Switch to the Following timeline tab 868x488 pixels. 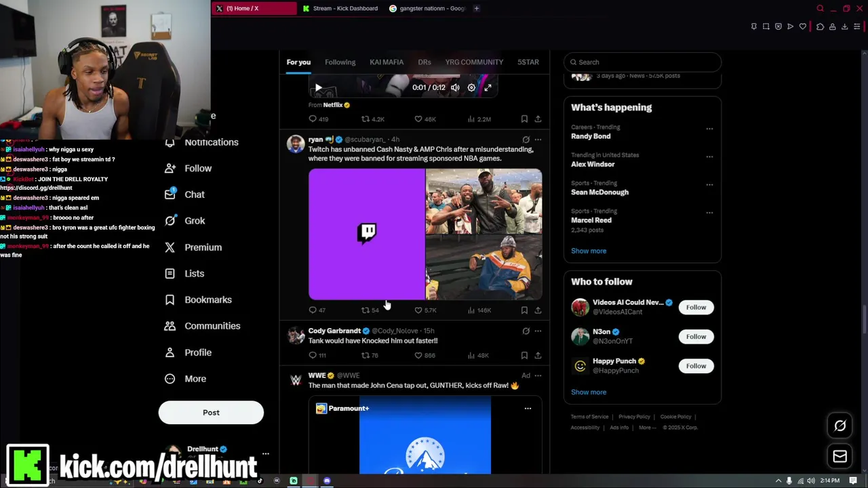click(340, 62)
